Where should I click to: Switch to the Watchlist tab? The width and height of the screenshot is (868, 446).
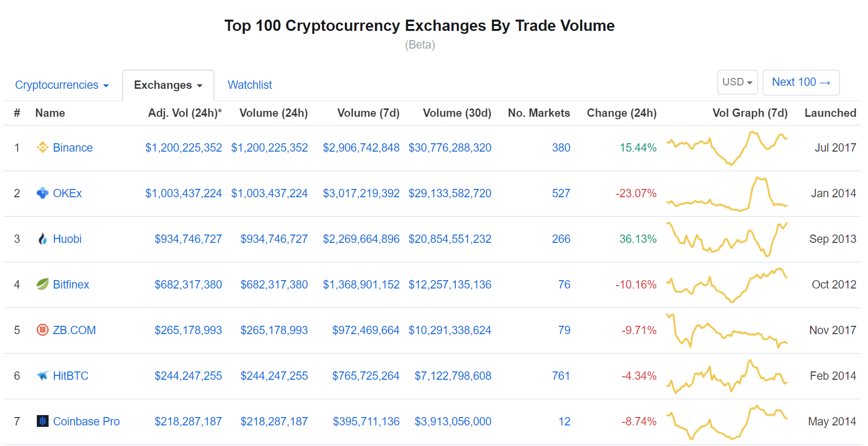pyautogui.click(x=250, y=85)
